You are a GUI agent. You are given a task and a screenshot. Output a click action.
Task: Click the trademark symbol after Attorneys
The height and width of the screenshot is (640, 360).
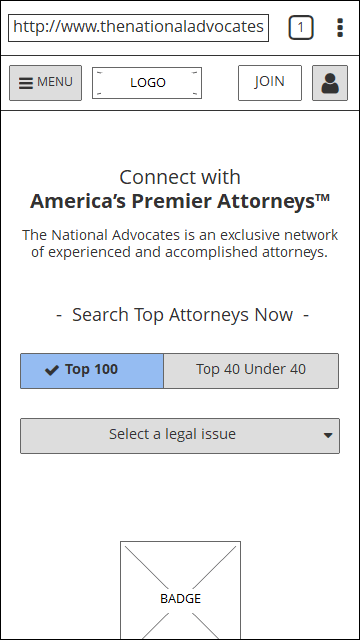pos(322,198)
